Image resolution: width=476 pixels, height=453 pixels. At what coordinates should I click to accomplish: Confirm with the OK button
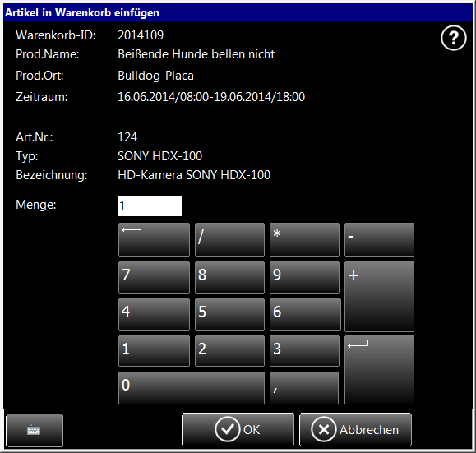238,429
